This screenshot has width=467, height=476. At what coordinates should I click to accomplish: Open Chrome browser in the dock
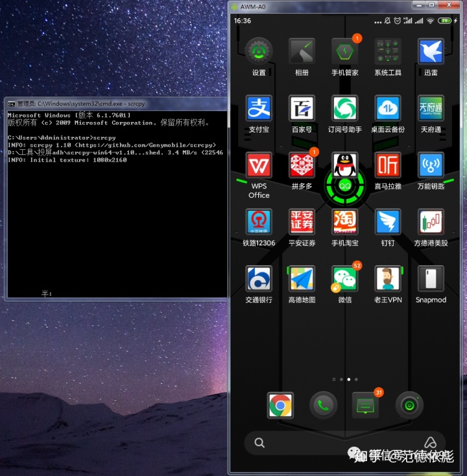280,405
